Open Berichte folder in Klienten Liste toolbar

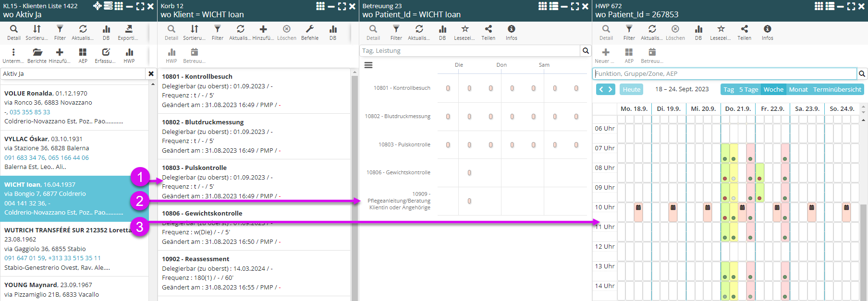click(x=37, y=52)
